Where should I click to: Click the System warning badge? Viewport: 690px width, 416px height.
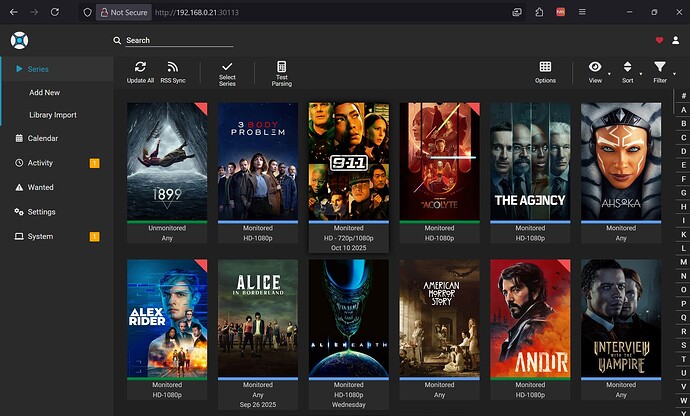95,237
